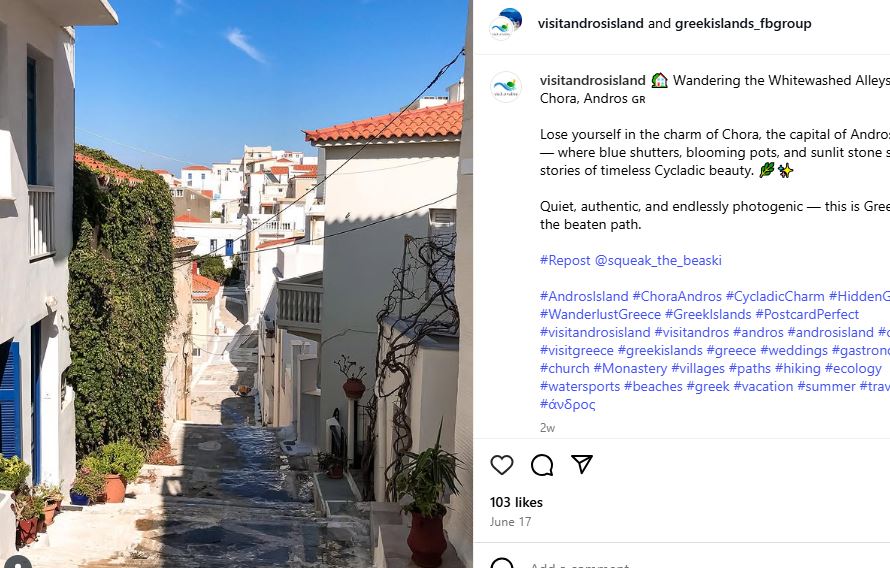The image size is (890, 568).
Task: Open the greekislands_fbgroup profile in the header
Action: tap(743, 23)
